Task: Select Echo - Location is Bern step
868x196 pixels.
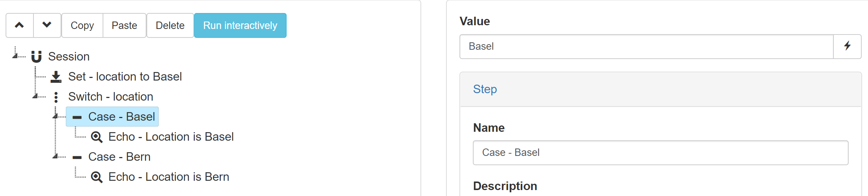Action: point(168,177)
